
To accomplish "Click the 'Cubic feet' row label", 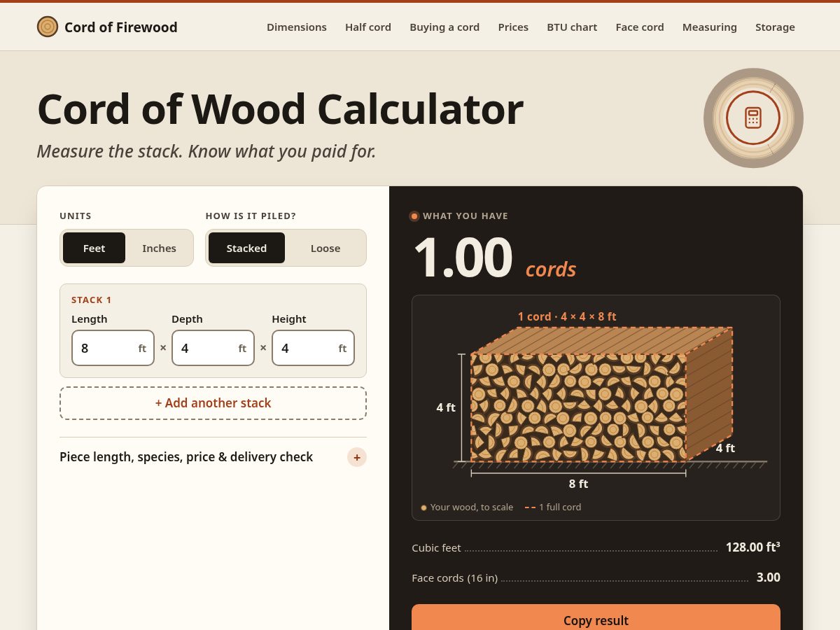I will [436, 547].
